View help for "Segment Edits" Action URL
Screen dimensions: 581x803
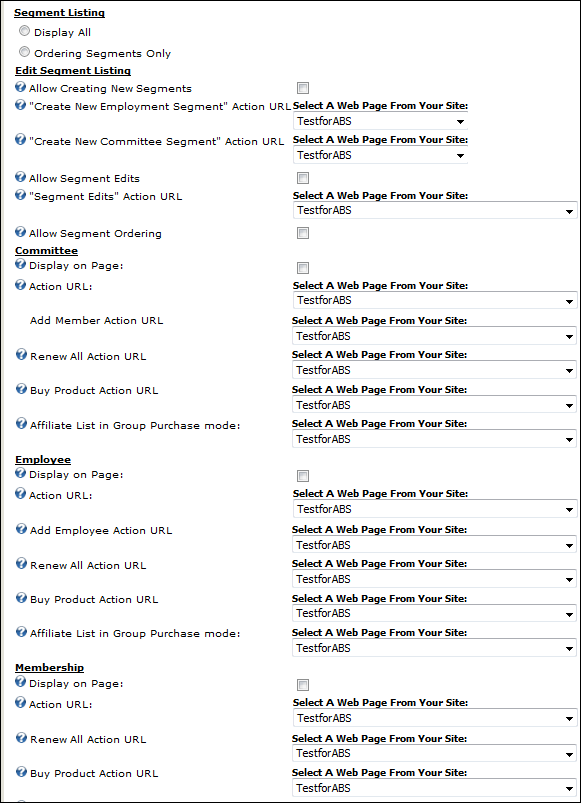point(20,195)
